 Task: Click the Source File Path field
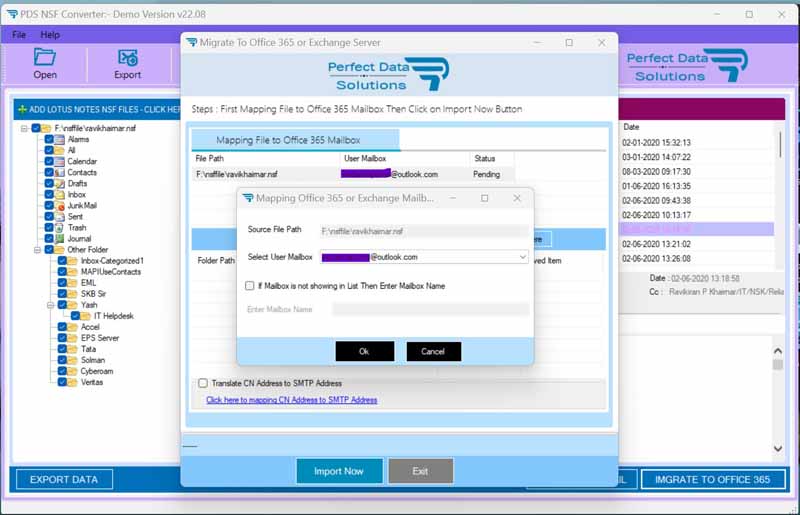point(424,231)
